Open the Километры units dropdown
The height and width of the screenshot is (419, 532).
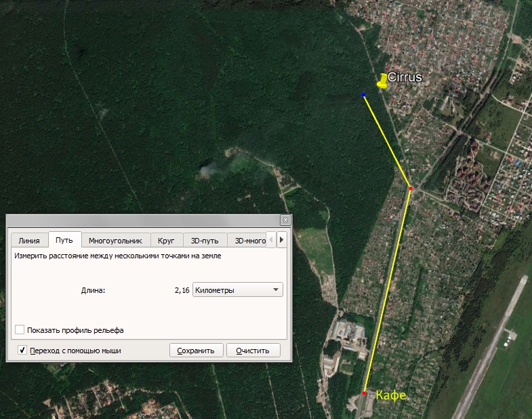pos(237,290)
